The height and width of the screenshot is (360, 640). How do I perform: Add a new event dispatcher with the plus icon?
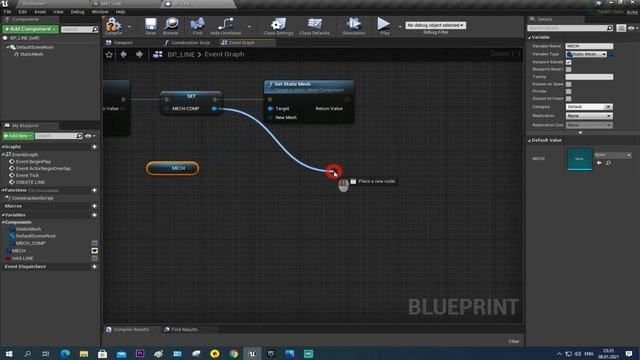94,267
